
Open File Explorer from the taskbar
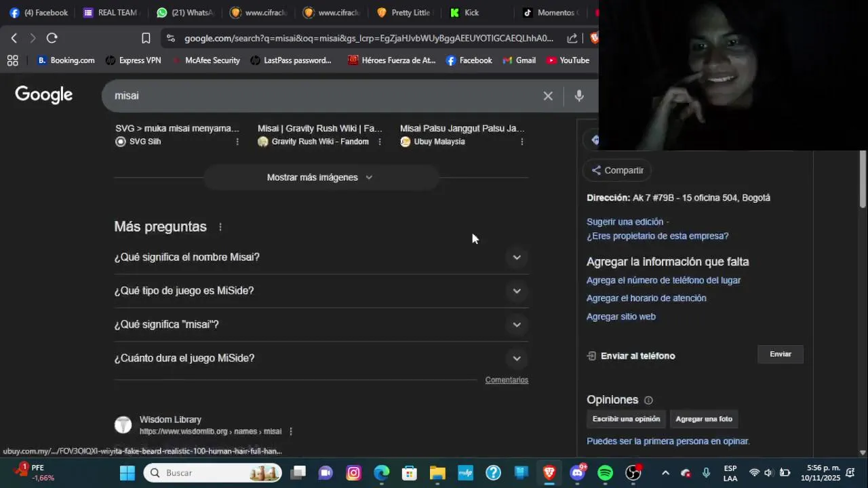pyautogui.click(x=437, y=472)
